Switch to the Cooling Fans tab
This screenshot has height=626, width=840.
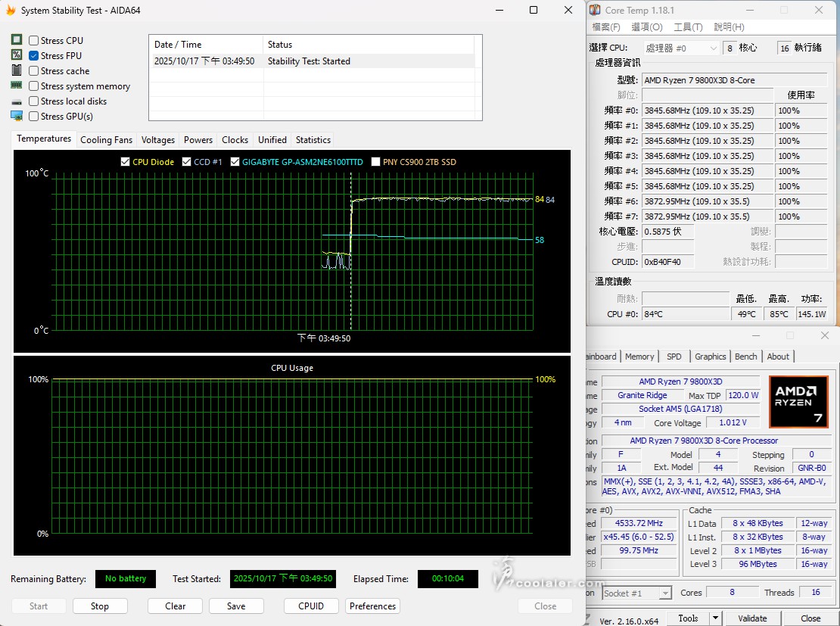click(x=106, y=140)
